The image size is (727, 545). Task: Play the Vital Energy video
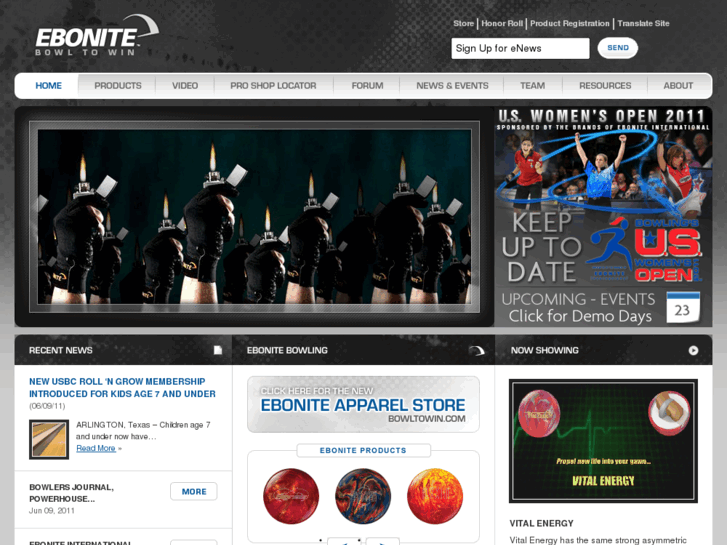click(x=603, y=441)
